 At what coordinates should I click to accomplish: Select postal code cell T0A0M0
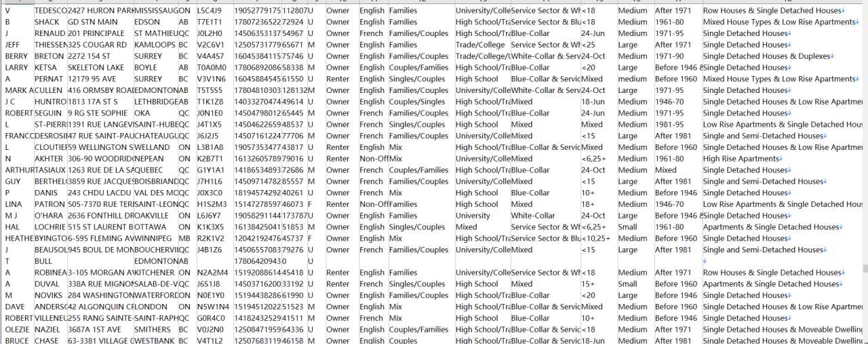coord(214,68)
